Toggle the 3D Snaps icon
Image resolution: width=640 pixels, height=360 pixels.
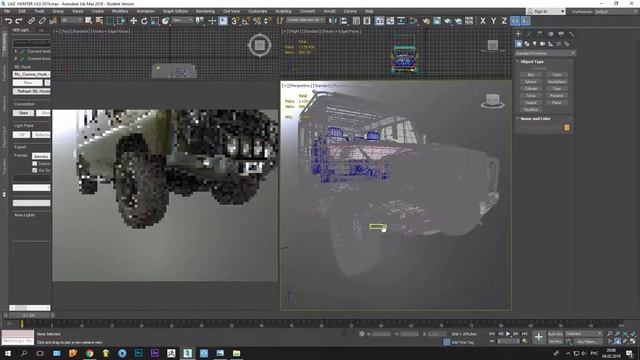235,21
